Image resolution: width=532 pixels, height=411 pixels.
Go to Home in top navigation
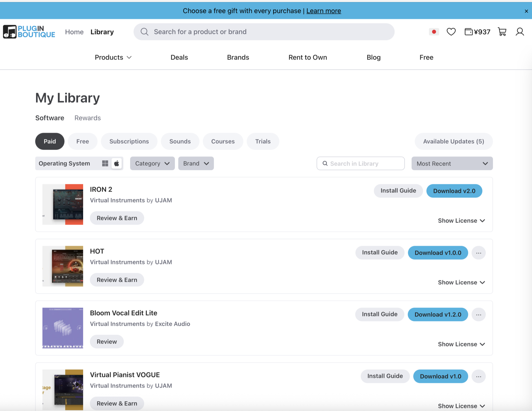click(74, 32)
